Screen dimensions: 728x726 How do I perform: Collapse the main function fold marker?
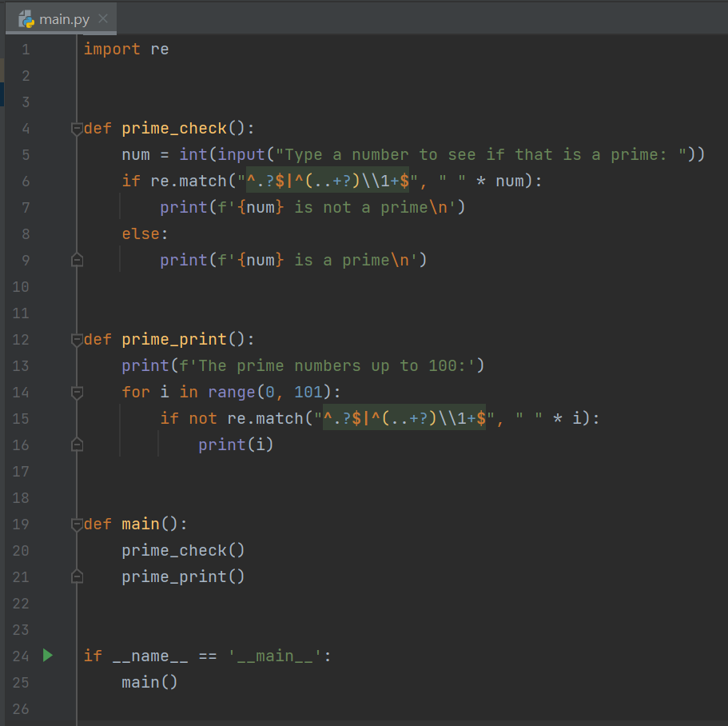[77, 525]
